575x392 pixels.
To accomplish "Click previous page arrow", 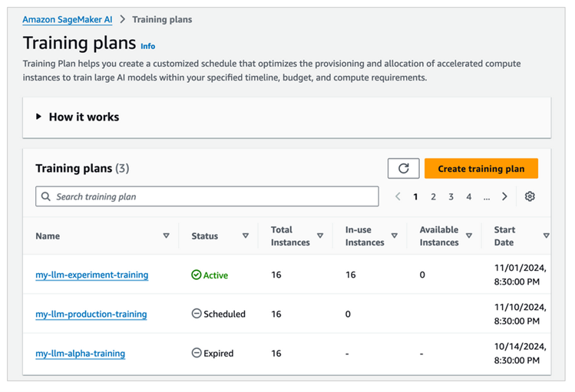I will (x=398, y=196).
